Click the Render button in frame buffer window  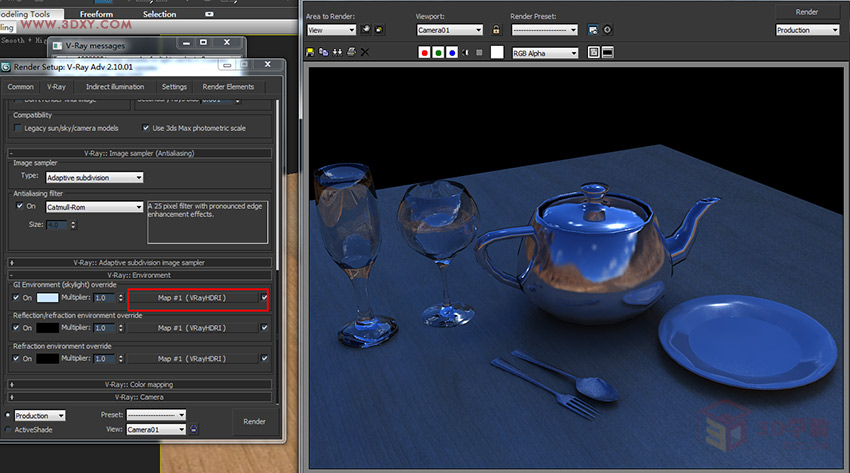(x=807, y=12)
